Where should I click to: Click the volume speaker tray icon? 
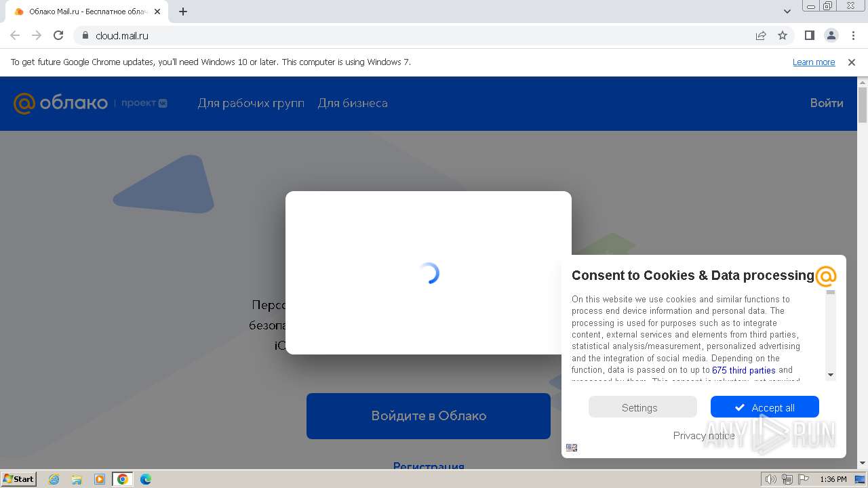(771, 479)
